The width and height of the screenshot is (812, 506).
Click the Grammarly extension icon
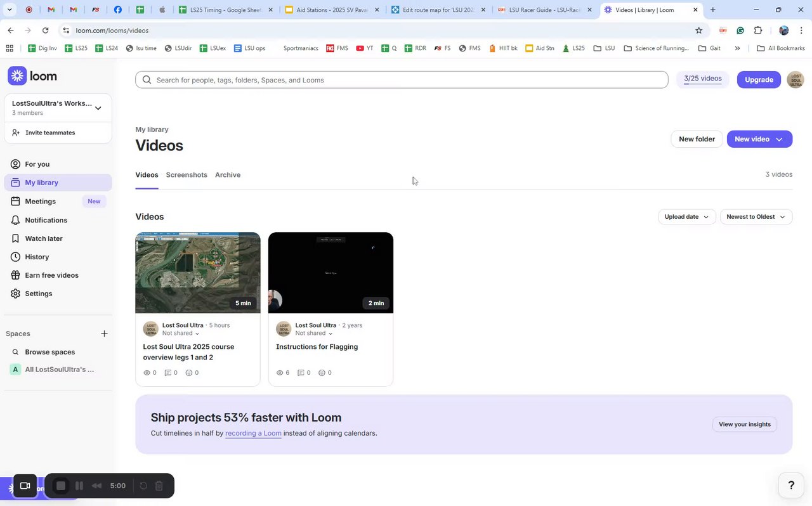(x=740, y=30)
